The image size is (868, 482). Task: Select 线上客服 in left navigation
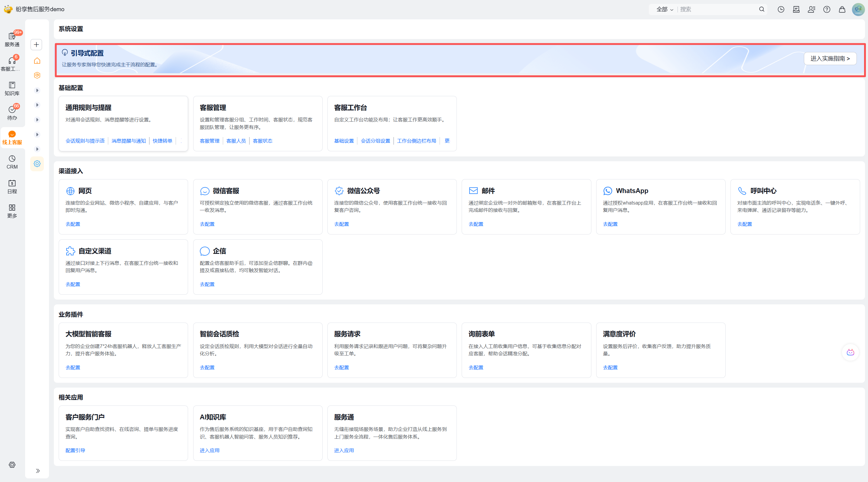12,138
